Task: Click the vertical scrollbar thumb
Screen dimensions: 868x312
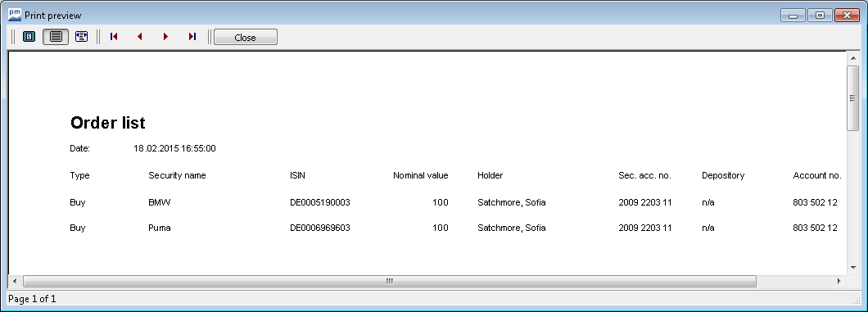Action: [x=853, y=98]
